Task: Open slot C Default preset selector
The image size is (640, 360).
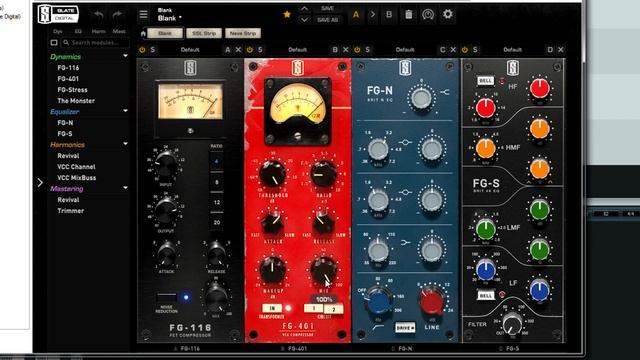Action: click(404, 50)
